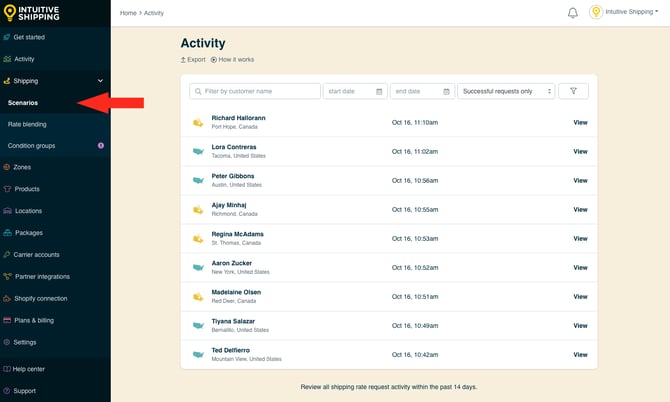Image resolution: width=670 pixels, height=402 pixels.
Task: Focus the Filter by customer name field
Action: pos(255,91)
